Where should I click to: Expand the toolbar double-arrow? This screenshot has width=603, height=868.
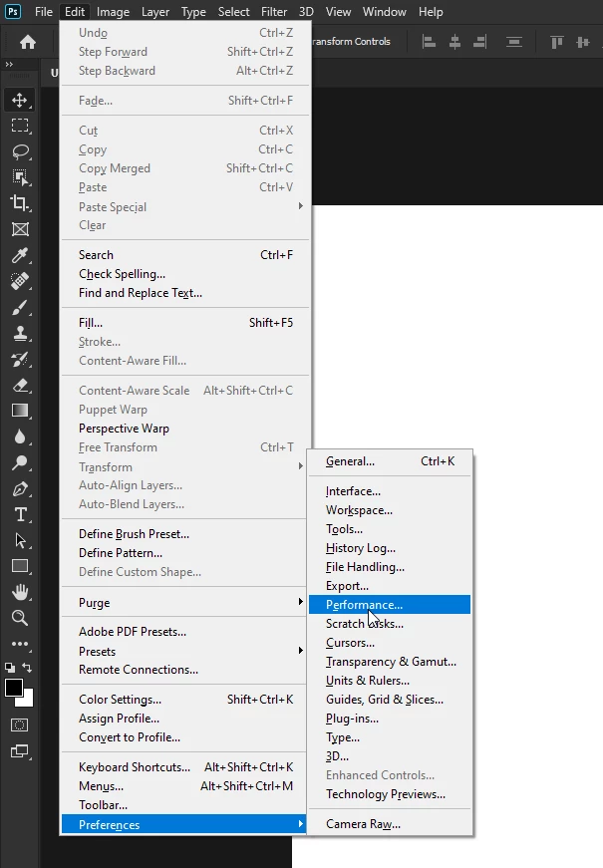click(9, 64)
